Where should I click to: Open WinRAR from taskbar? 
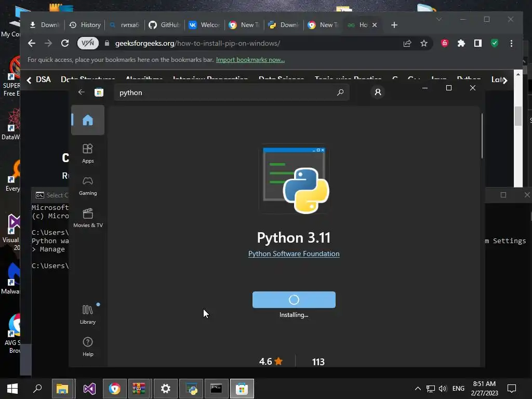(139, 389)
